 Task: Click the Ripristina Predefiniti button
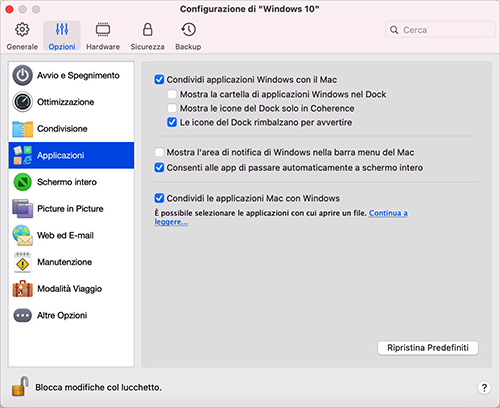(428, 348)
